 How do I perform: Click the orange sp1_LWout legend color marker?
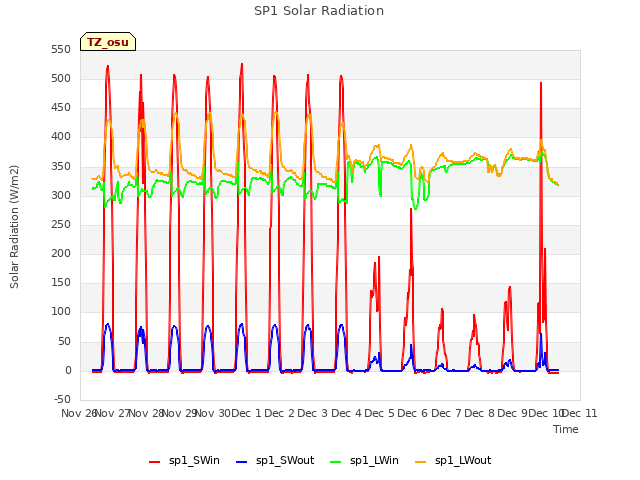coord(420,462)
